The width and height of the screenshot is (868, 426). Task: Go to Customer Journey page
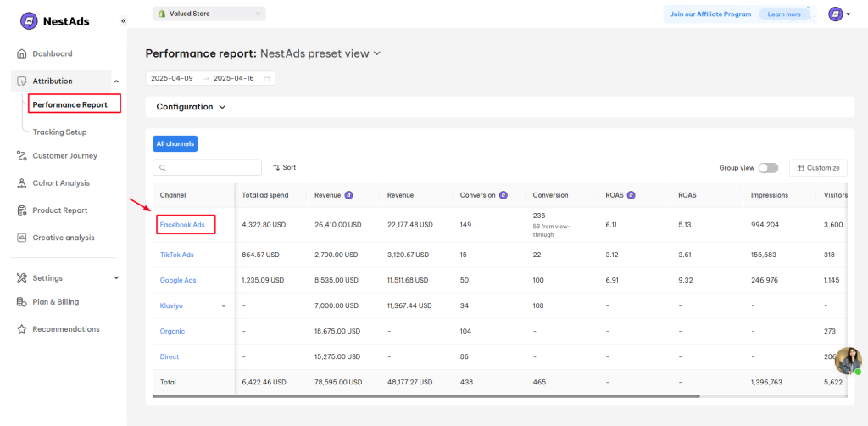pyautogui.click(x=64, y=155)
